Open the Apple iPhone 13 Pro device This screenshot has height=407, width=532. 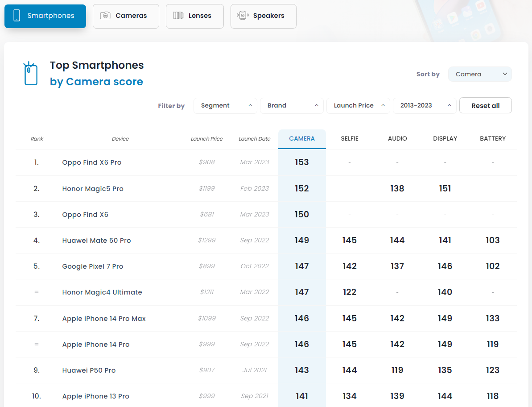[96, 396]
